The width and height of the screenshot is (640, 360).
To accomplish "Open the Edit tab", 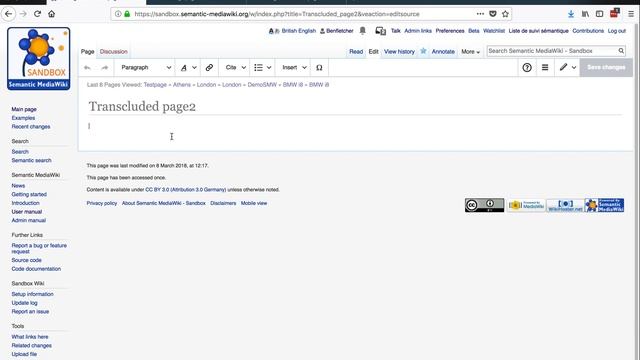I will (373, 51).
